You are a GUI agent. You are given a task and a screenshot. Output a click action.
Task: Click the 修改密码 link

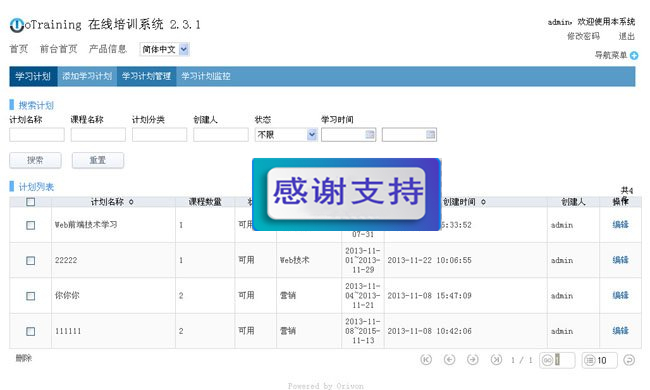pyautogui.click(x=583, y=36)
